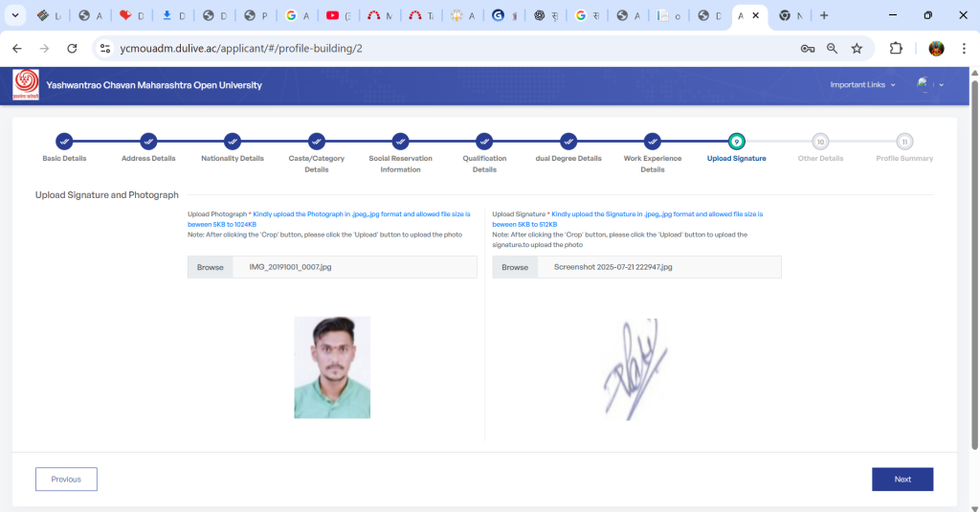Go back with the Previous button
The image size is (980, 512).
(66, 479)
